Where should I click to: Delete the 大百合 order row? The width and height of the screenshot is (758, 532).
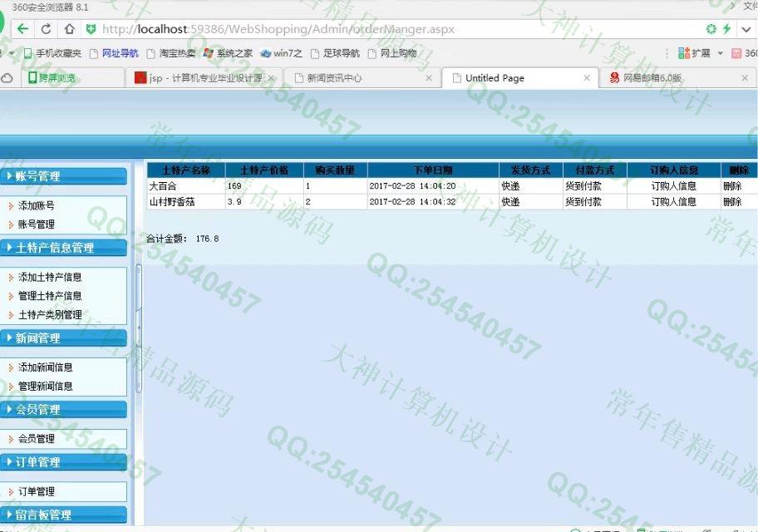(732, 186)
